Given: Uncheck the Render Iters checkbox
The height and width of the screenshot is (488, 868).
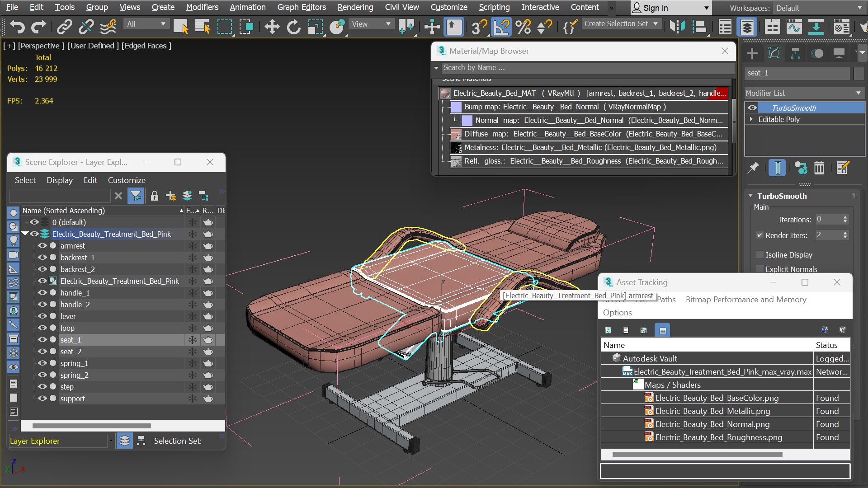Looking at the screenshot, I should click(x=760, y=235).
